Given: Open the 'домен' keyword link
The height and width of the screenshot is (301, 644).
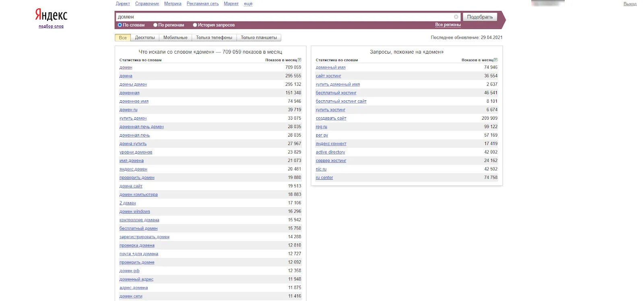Looking at the screenshot, I should [126, 68].
